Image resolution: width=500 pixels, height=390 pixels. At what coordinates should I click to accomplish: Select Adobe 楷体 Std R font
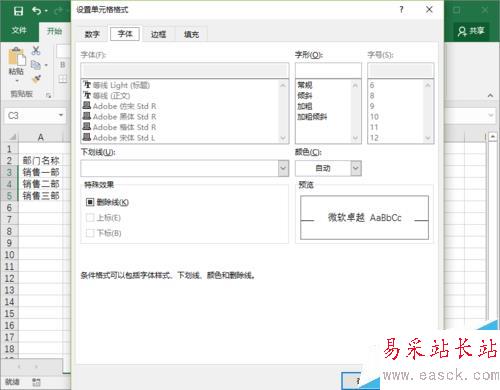tap(119, 127)
